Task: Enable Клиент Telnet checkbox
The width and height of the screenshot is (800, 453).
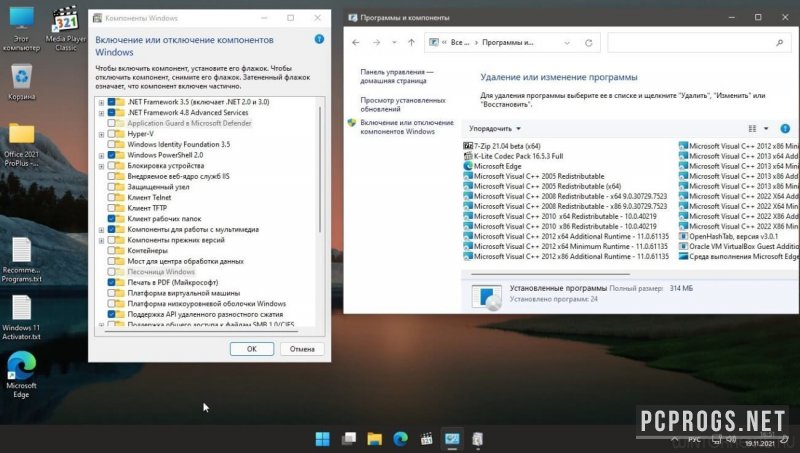Action: click(111, 197)
